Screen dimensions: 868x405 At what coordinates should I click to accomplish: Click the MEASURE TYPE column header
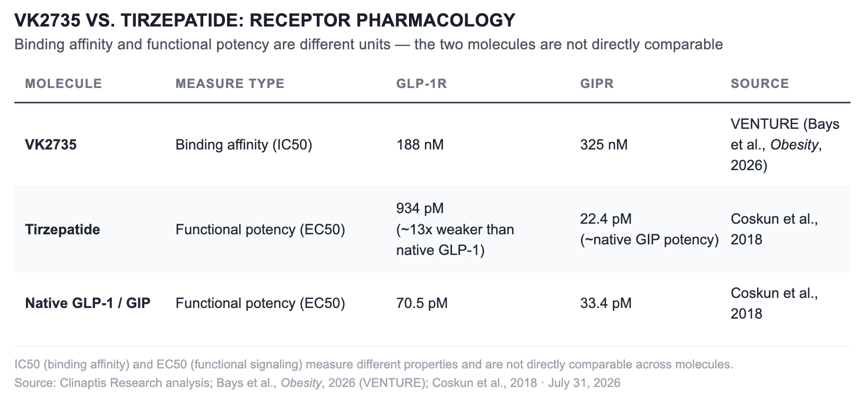pyautogui.click(x=230, y=83)
